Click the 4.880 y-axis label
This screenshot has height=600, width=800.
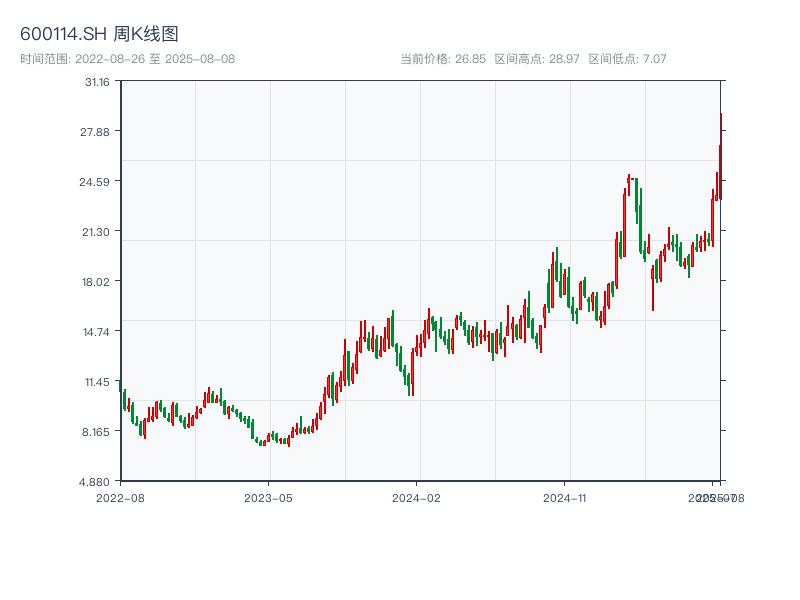click(x=96, y=481)
